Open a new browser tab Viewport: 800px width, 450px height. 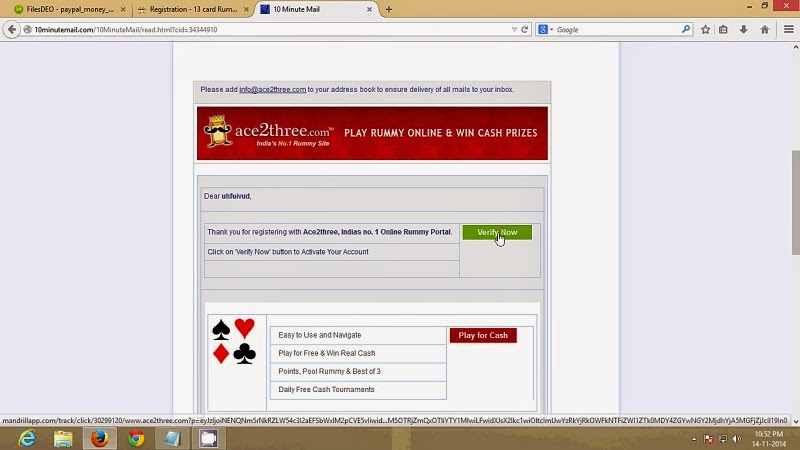pyautogui.click(x=389, y=9)
